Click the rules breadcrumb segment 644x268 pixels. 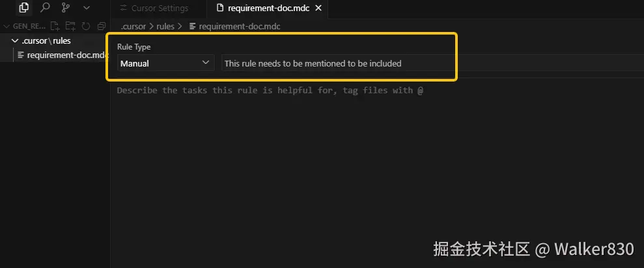[165, 26]
